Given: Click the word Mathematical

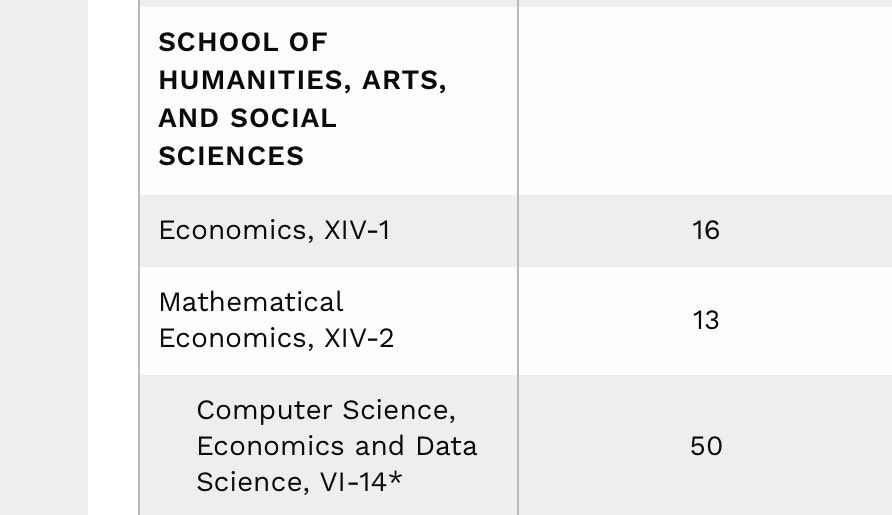Looking at the screenshot, I should [x=251, y=302].
